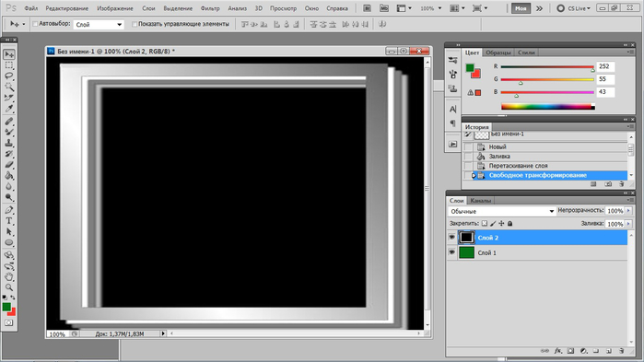The image size is (644, 362).
Task: Add a layer mask
Action: click(x=570, y=351)
